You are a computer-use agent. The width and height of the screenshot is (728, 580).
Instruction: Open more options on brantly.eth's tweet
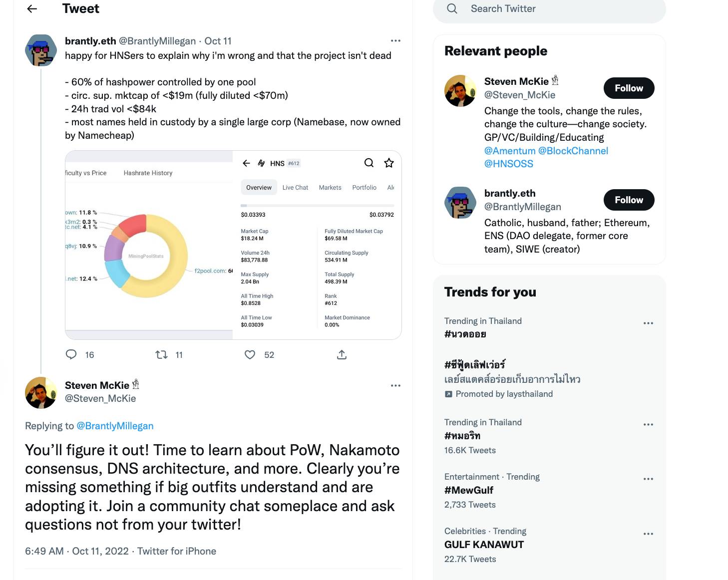point(395,41)
